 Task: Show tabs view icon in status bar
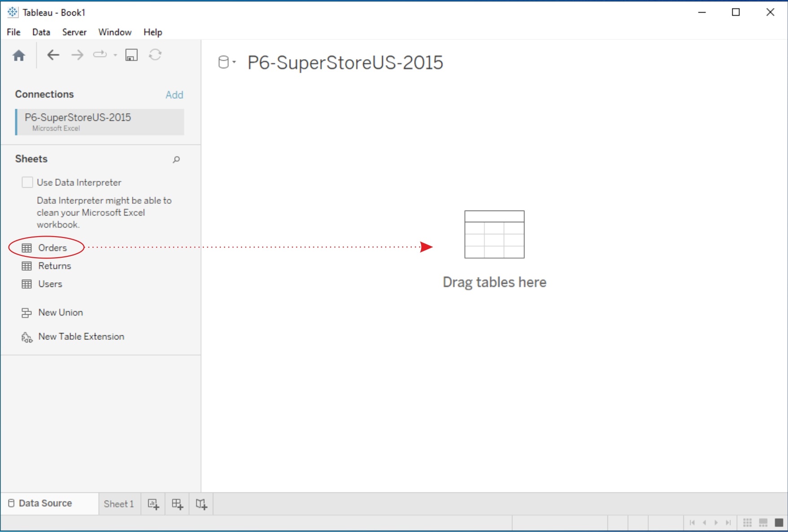coord(779,523)
